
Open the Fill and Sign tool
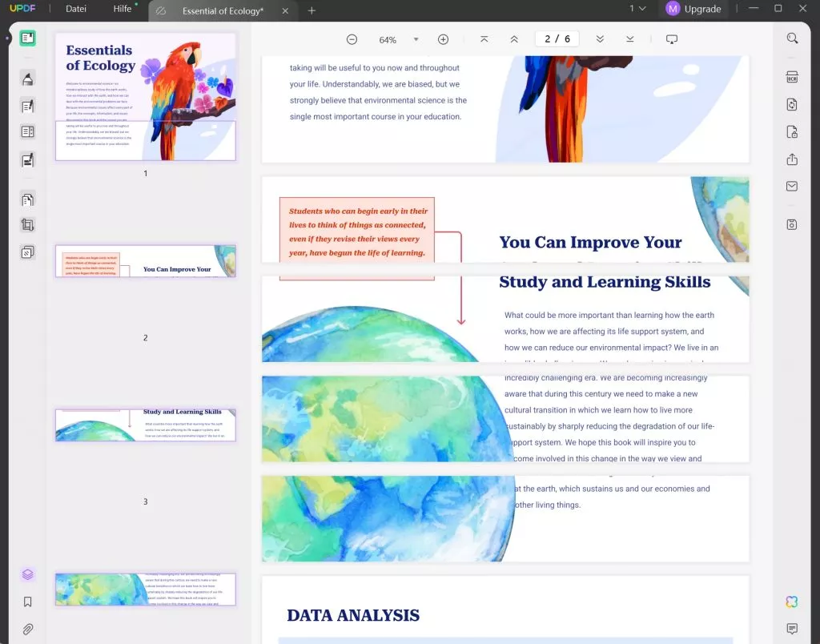(28, 160)
